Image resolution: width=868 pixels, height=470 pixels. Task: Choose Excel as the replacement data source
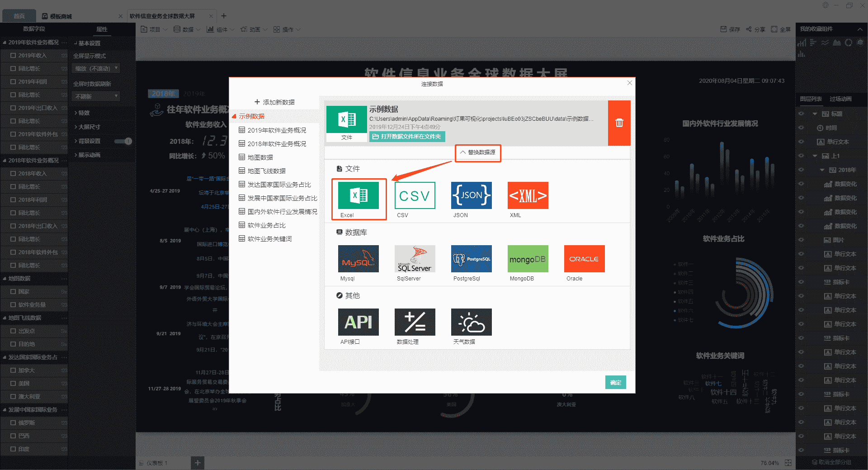(x=359, y=195)
